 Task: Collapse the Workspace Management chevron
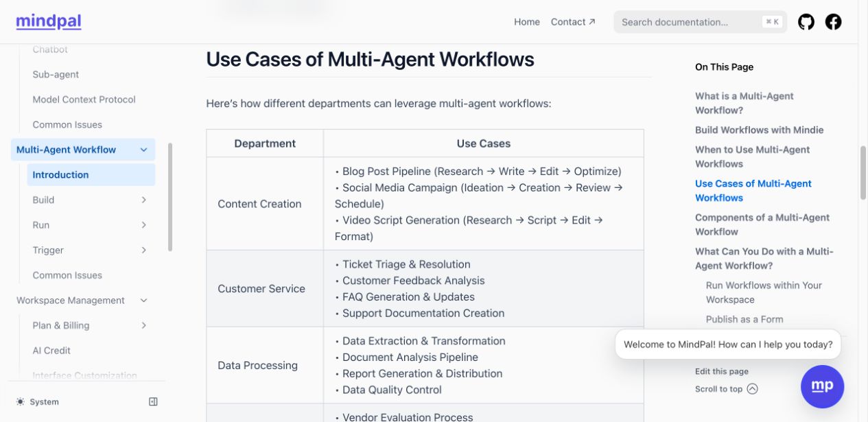[143, 301]
